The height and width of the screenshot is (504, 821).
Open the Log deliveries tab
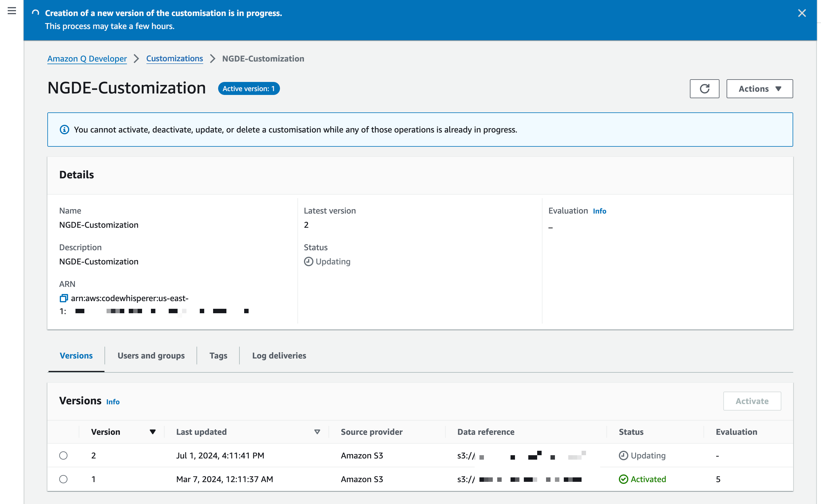(279, 356)
